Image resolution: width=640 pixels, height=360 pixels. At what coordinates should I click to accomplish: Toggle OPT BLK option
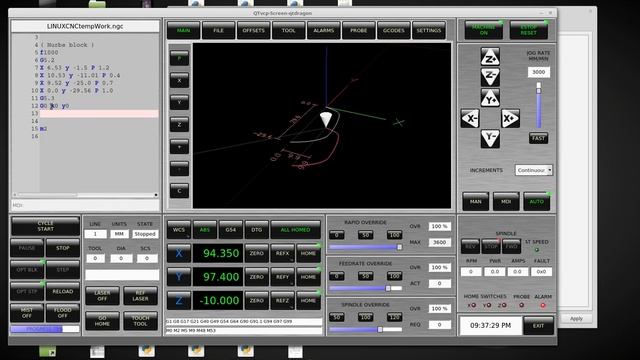point(27,270)
